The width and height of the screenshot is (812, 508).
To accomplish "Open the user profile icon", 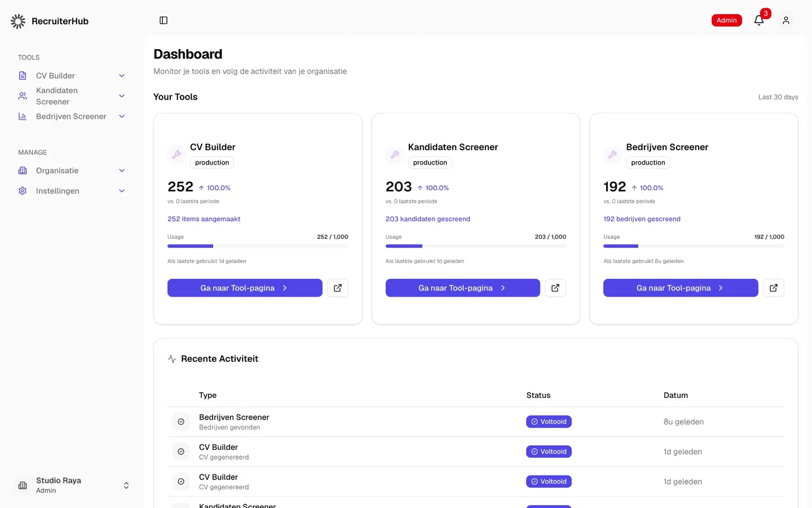I will click(786, 20).
